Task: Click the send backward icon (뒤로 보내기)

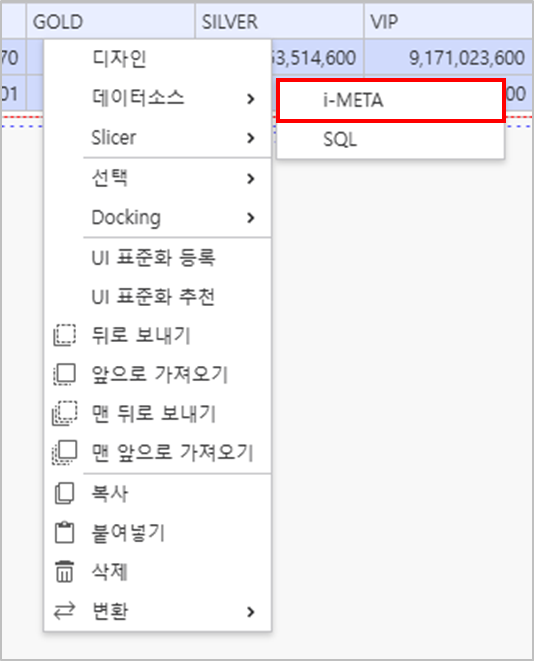Action: (64, 336)
